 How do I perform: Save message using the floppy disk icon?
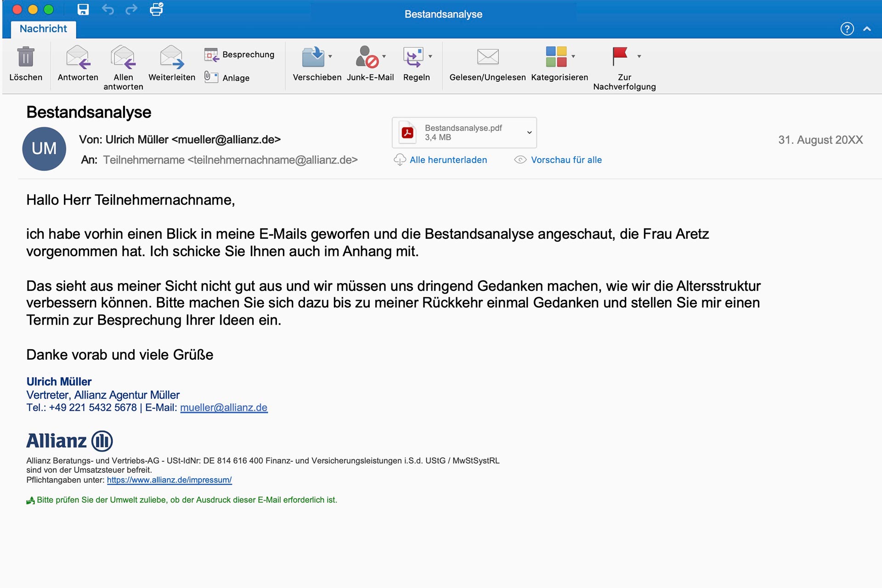pos(83,10)
